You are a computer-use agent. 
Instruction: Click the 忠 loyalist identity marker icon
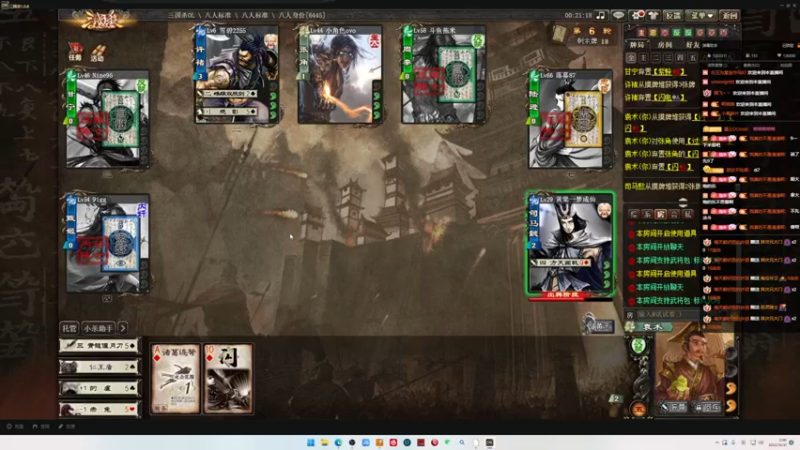coord(653,33)
